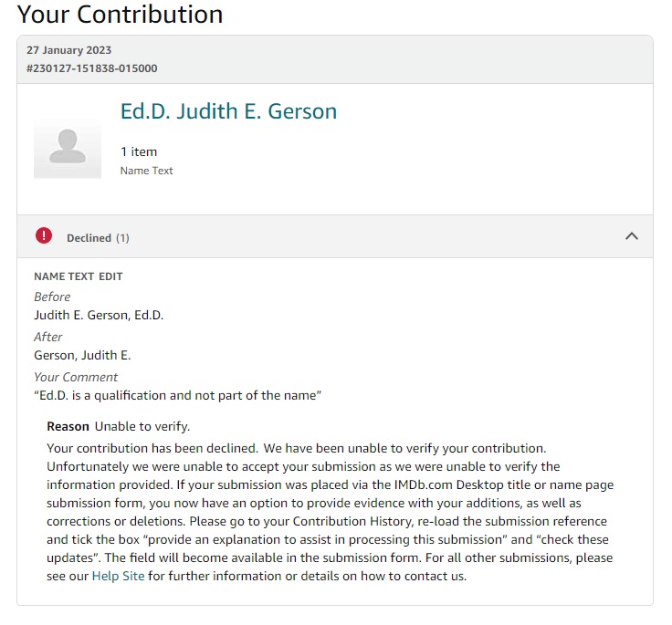
Task: Click the After field label
Action: pyautogui.click(x=48, y=337)
